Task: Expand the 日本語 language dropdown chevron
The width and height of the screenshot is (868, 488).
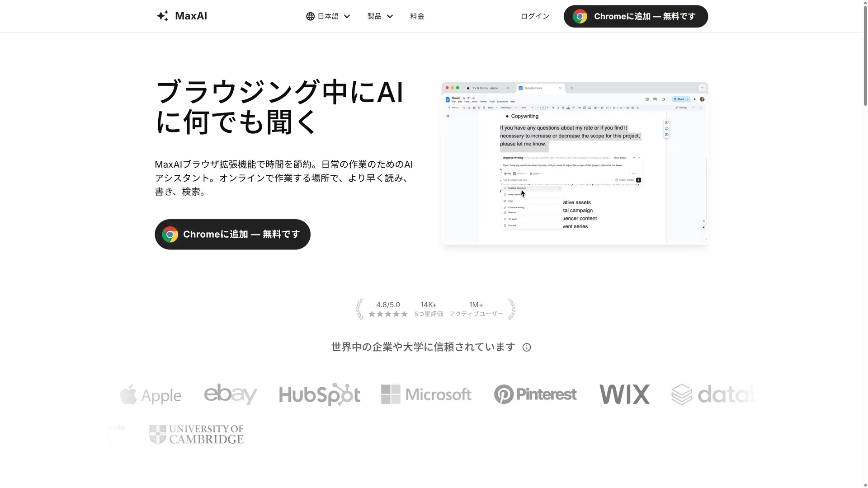Action: (x=347, y=16)
